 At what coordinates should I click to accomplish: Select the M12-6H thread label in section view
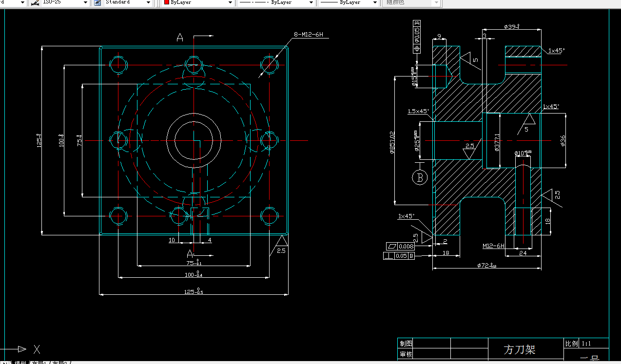(493, 246)
